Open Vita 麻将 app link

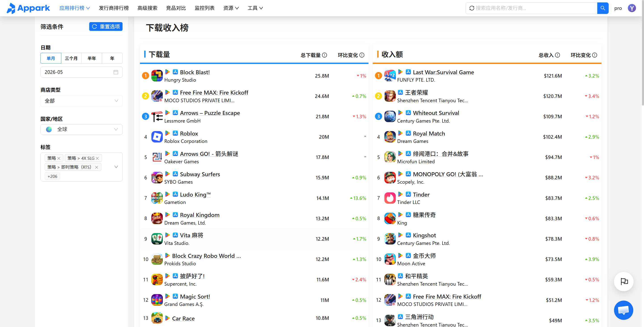191,235
